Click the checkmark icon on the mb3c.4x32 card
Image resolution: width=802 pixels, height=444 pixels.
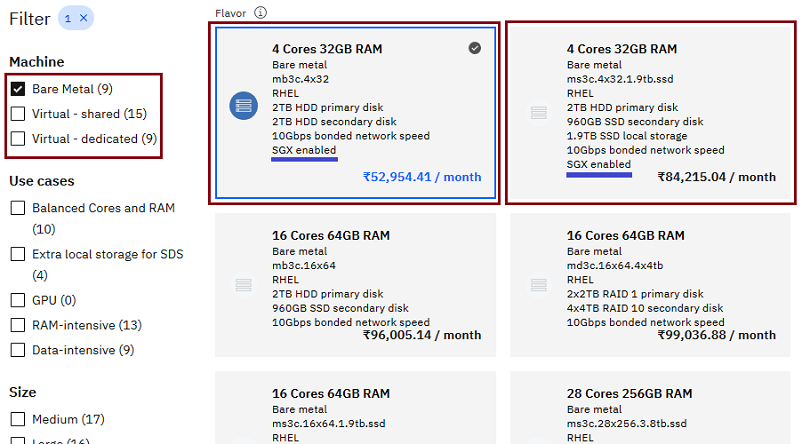(475, 48)
